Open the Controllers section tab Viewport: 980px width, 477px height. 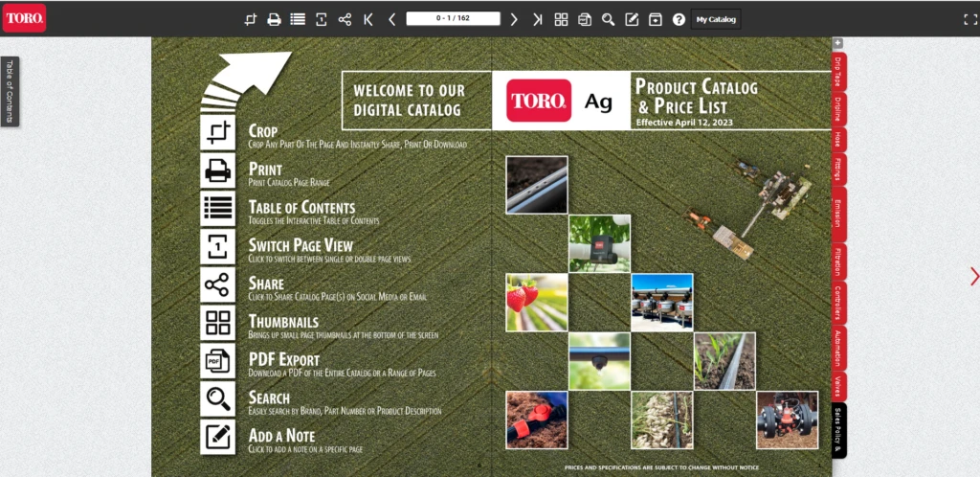838,303
